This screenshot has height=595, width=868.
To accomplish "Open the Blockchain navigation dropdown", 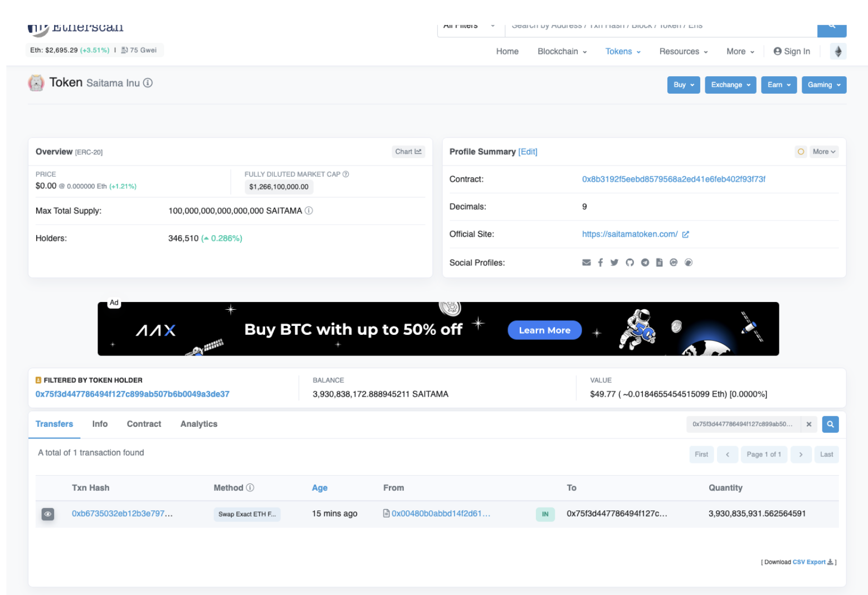I will tap(562, 51).
